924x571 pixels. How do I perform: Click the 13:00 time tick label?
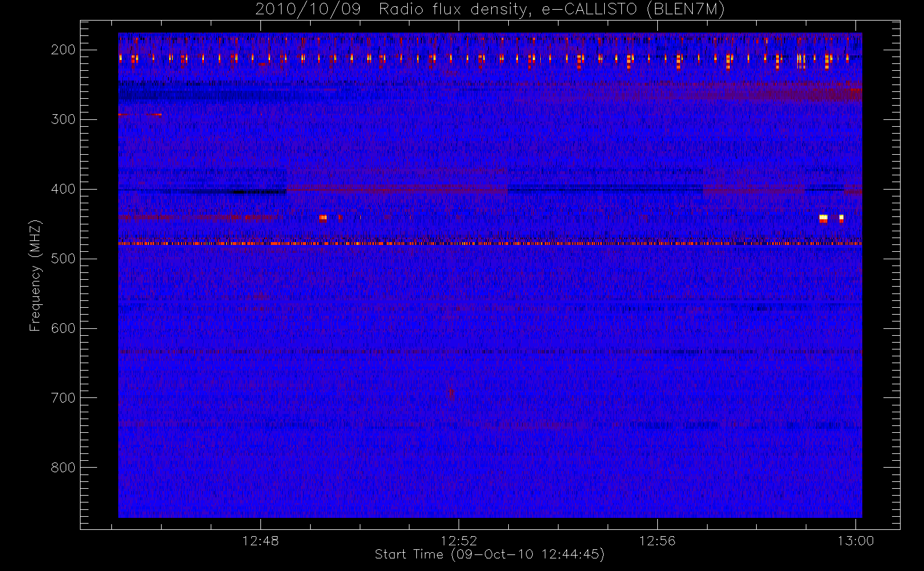tap(855, 541)
